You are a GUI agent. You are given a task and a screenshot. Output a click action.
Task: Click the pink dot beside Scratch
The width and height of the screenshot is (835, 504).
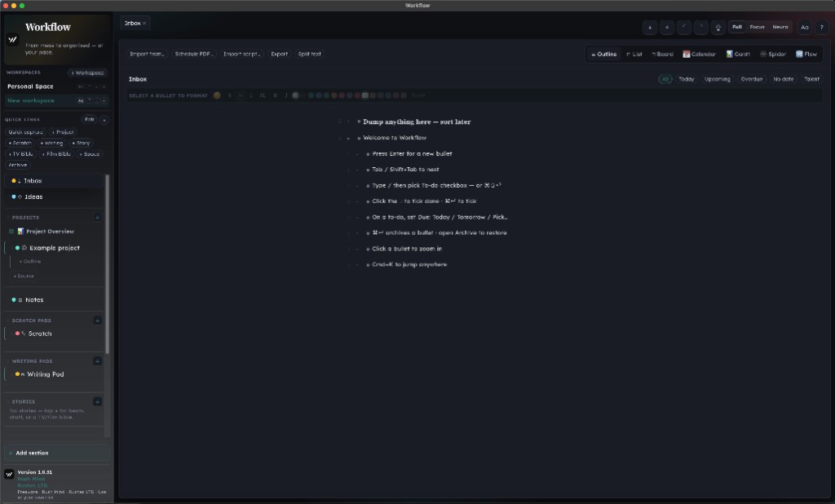(17, 334)
